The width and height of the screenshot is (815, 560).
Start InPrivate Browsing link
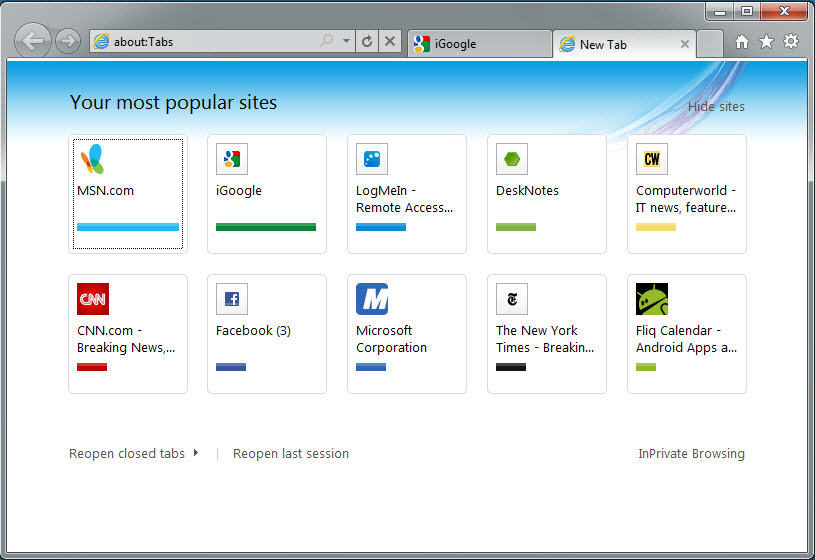point(691,454)
